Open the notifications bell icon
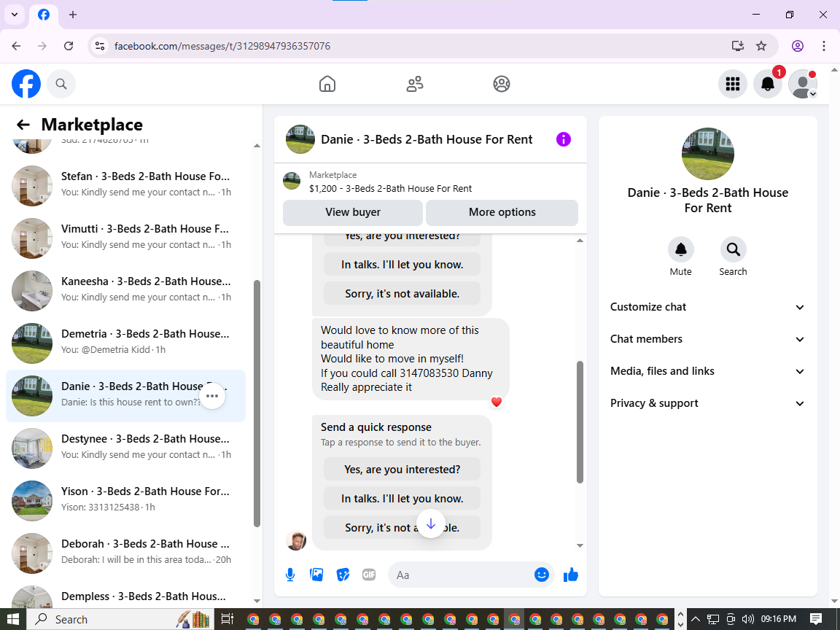Screen dimensions: 840x630 coord(768,84)
